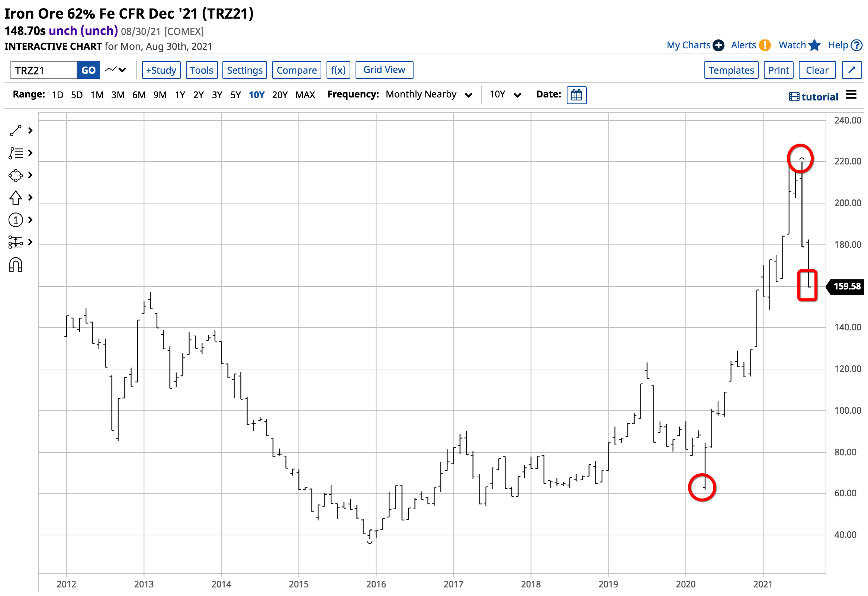
Task: Expand measurement tool options chevron
Action: [x=30, y=243]
